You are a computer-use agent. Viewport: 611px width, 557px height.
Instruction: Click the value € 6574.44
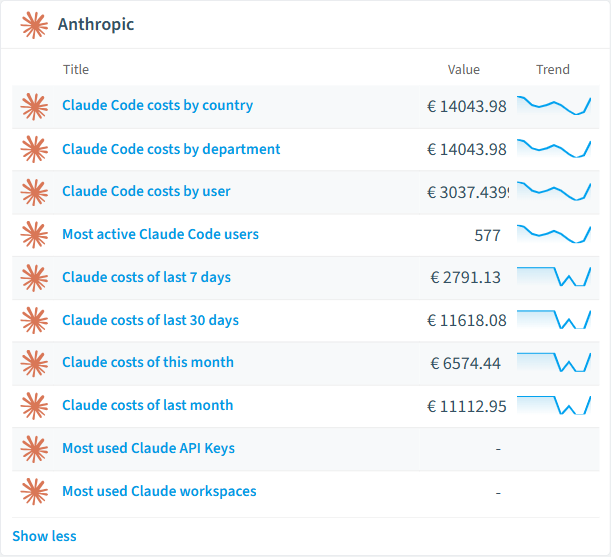465,363
